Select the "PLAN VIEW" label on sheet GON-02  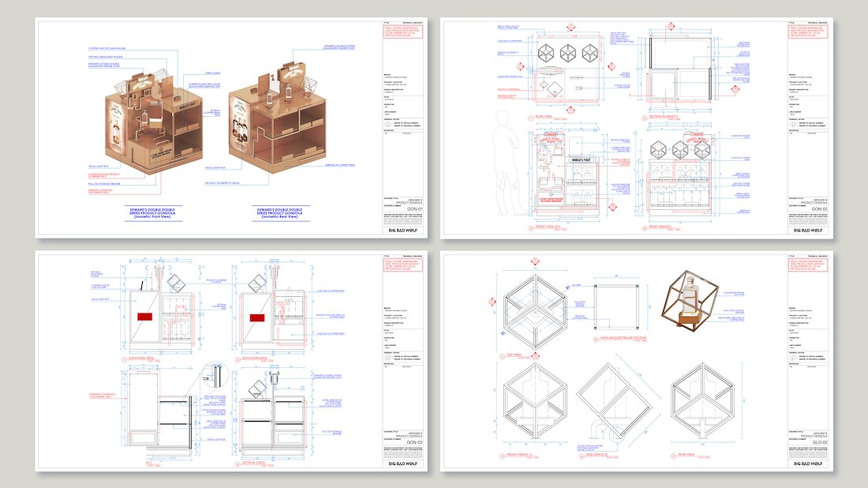[x=544, y=116]
